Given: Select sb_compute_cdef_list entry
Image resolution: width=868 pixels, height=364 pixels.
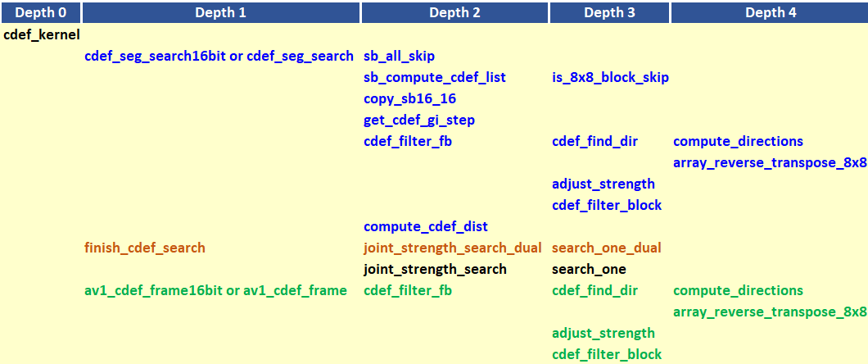Looking at the screenshot, I should [434, 77].
